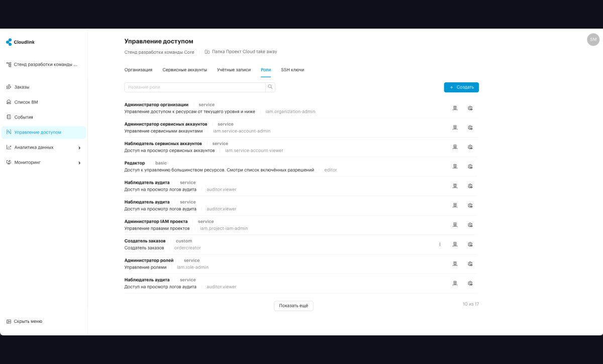Image resolution: width=603 pixels, height=364 pixels.
Task: Click hierarchy icon for Администратор IAM проекта
Action: [455, 225]
